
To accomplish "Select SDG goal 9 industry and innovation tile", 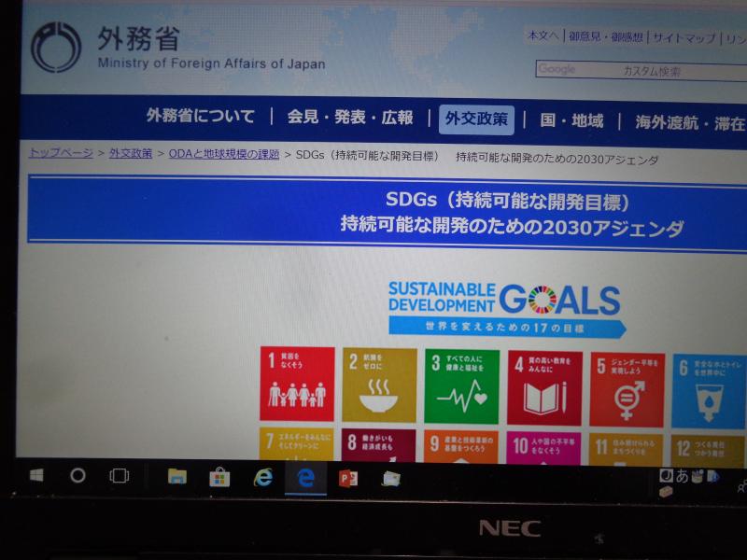I will [461, 447].
